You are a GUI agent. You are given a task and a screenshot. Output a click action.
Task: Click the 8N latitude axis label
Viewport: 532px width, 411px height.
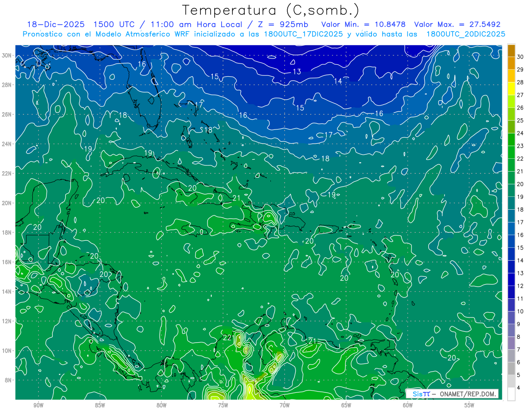point(9,380)
